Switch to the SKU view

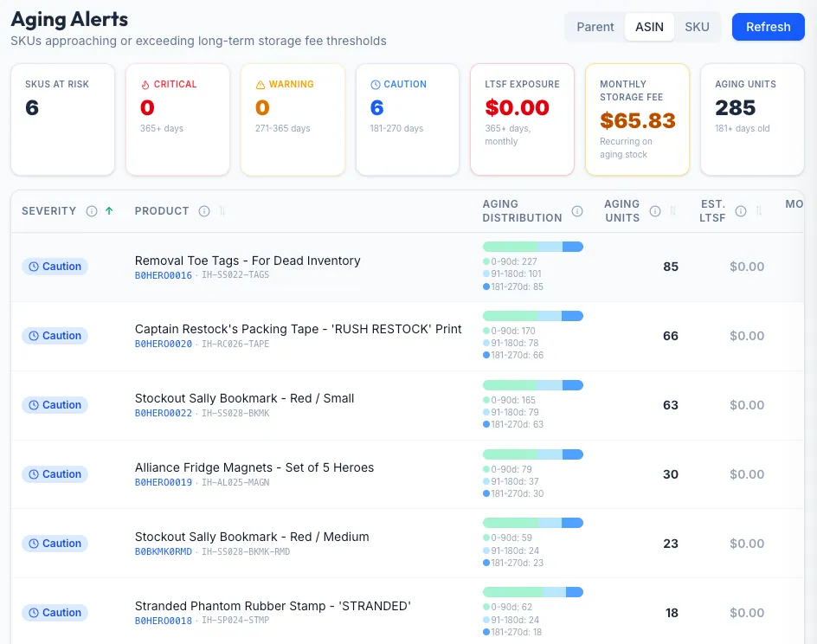(x=697, y=27)
